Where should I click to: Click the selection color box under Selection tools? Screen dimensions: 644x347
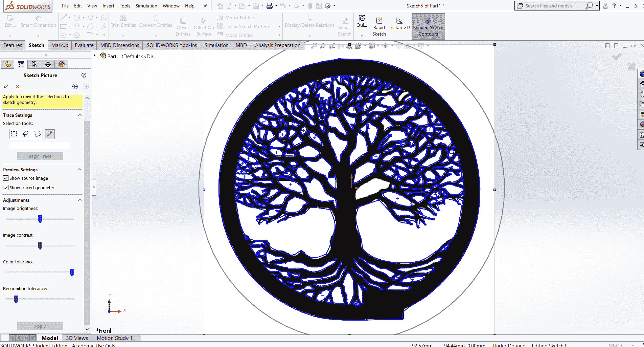point(39,145)
